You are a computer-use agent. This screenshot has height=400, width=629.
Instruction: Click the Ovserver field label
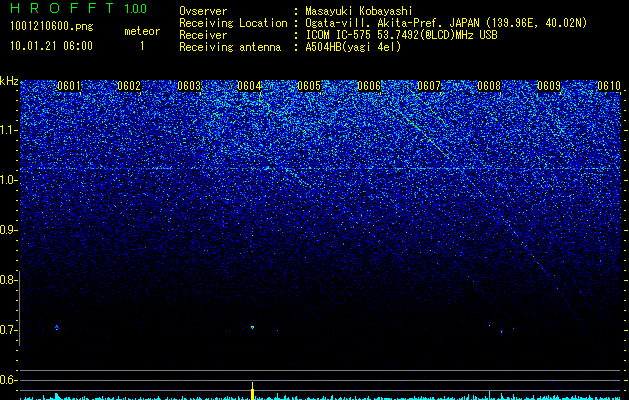[x=203, y=11]
